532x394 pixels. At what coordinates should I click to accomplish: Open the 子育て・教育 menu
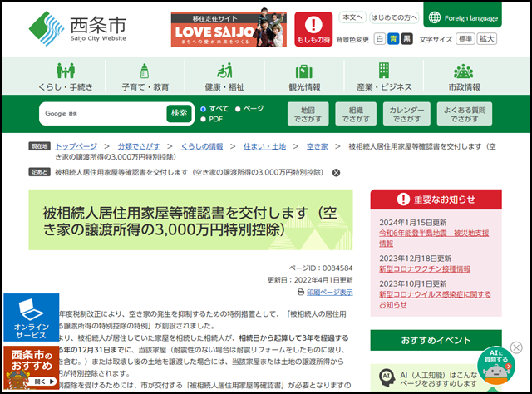145,76
